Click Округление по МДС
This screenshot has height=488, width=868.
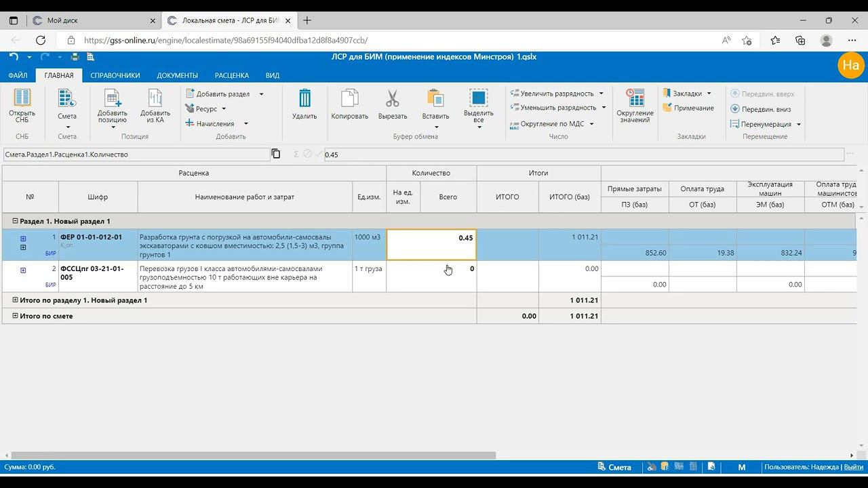(547, 124)
